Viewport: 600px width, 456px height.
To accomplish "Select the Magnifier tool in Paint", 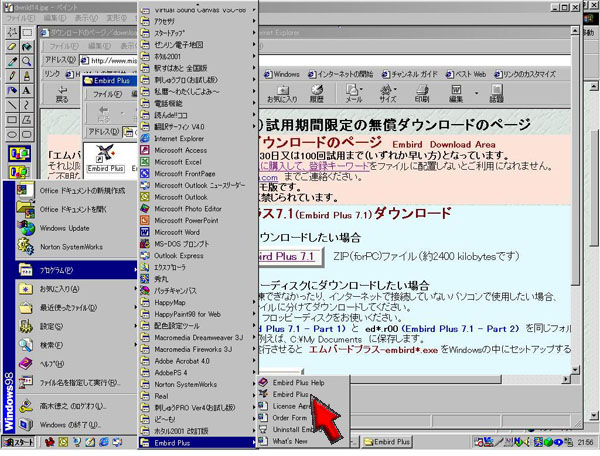I will click(26, 62).
